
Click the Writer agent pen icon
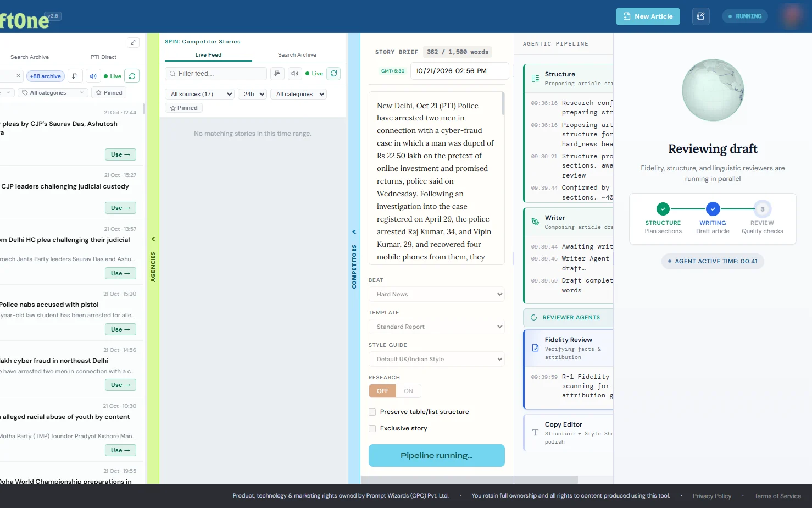pos(535,222)
